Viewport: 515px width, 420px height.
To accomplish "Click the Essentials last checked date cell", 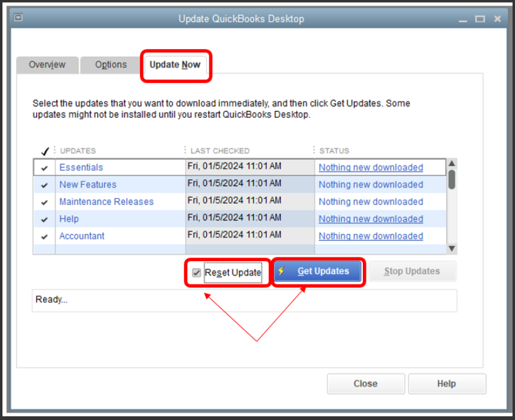I will click(250, 167).
